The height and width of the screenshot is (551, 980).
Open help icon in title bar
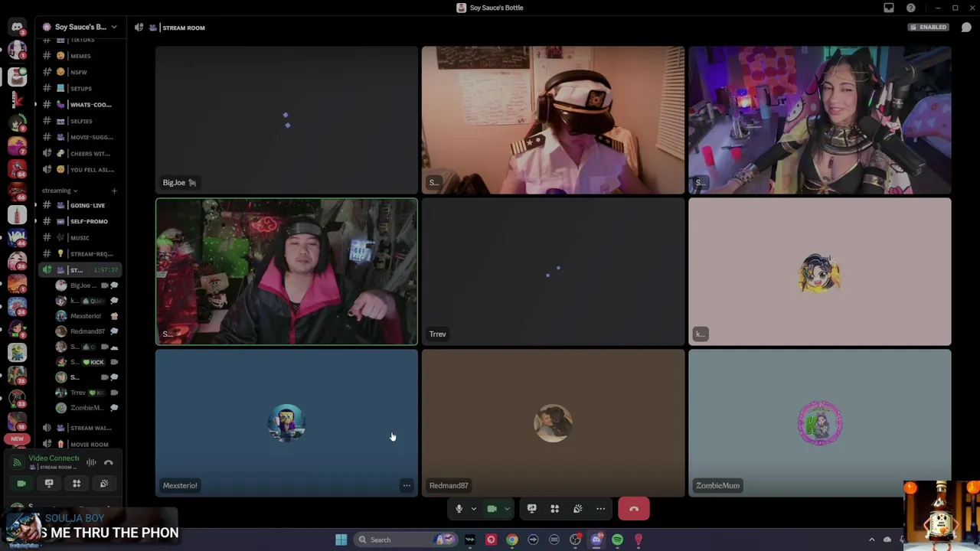[x=910, y=8]
